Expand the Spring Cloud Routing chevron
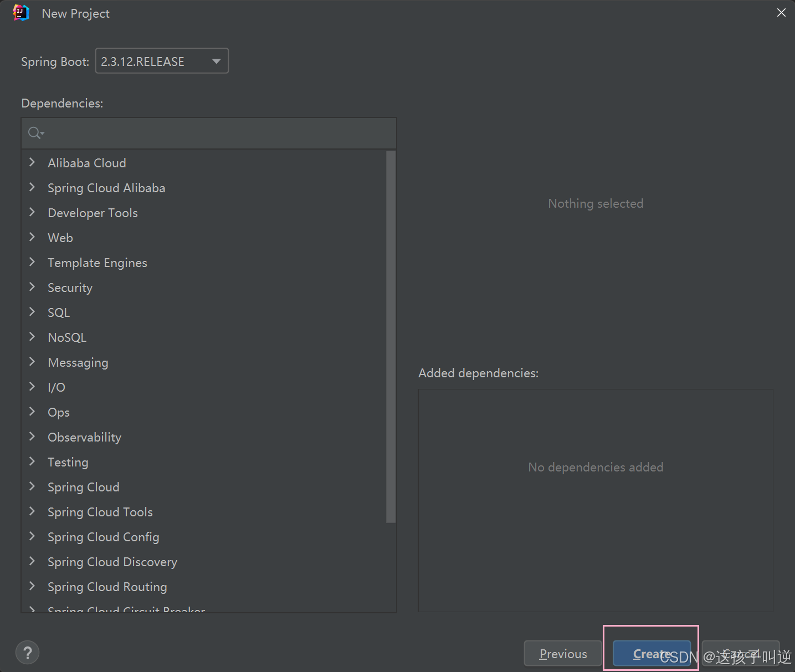This screenshot has height=672, width=795. coord(32,586)
